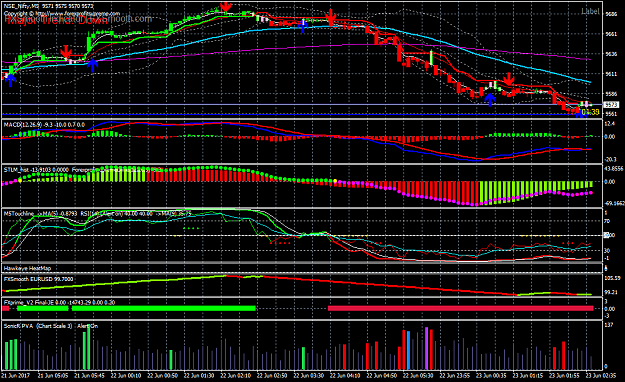
Task: Select the Hawkeye HeatMap panel label
Action: click(27, 268)
